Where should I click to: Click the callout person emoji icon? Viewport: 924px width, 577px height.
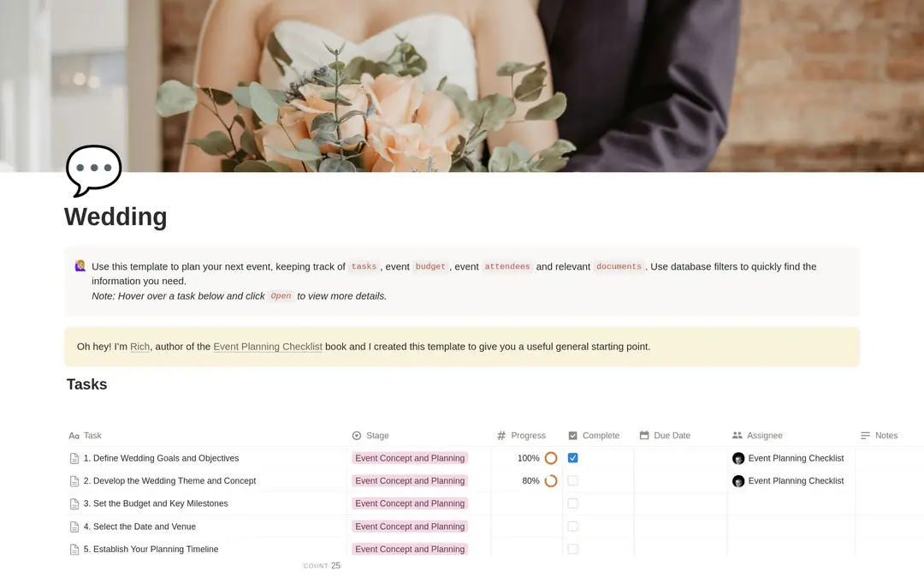[x=80, y=265]
